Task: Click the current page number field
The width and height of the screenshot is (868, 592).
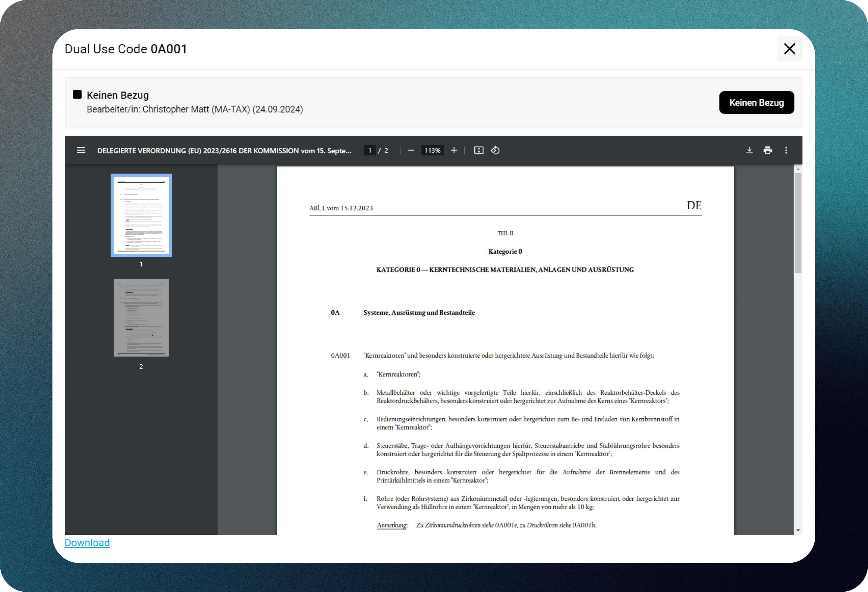Action: pos(370,150)
